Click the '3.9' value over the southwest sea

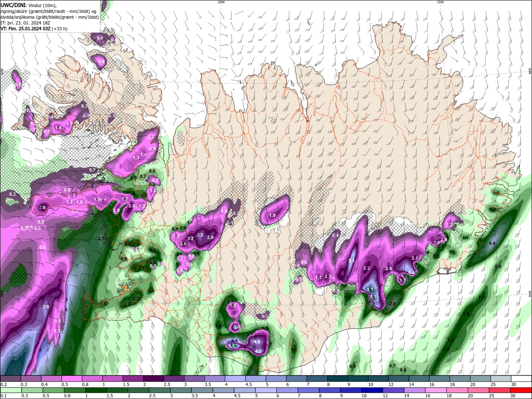point(46,307)
